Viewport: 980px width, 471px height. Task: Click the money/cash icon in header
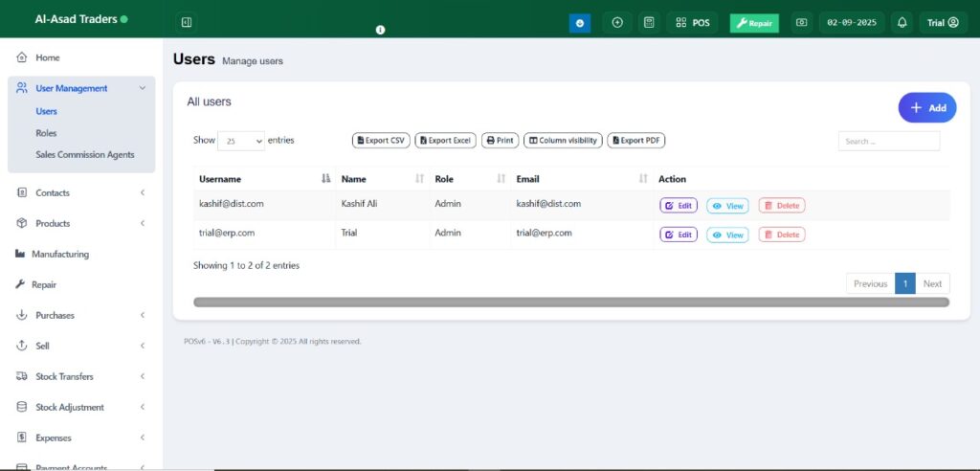pyautogui.click(x=801, y=22)
